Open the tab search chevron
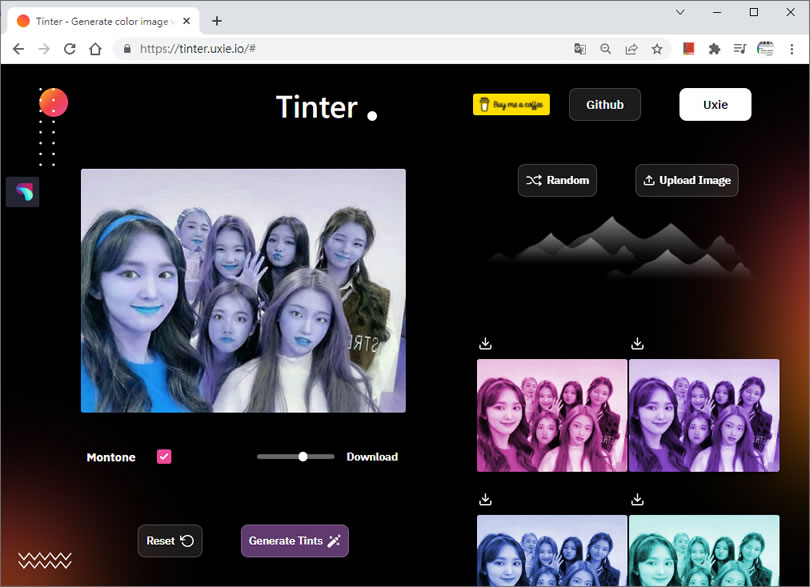 680,12
